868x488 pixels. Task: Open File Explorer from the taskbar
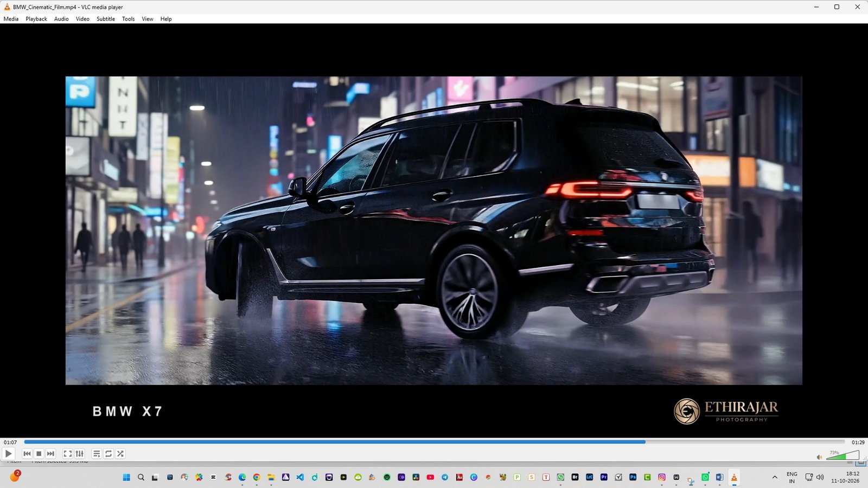(x=271, y=477)
